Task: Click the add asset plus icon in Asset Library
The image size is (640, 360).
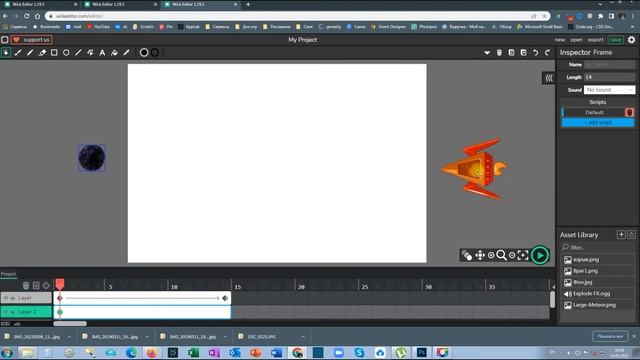Action: [621, 235]
